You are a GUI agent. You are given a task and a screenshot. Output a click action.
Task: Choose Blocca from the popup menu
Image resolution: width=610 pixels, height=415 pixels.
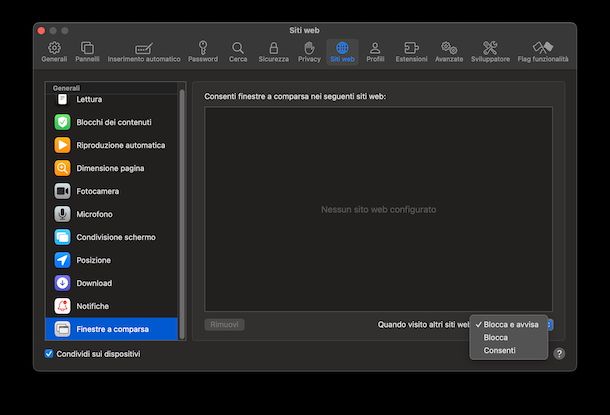[x=496, y=338]
